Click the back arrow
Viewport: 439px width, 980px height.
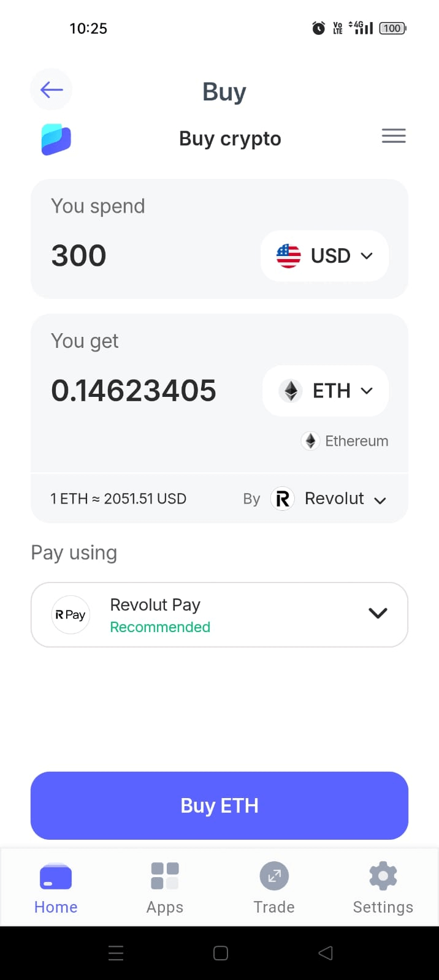[x=51, y=89]
